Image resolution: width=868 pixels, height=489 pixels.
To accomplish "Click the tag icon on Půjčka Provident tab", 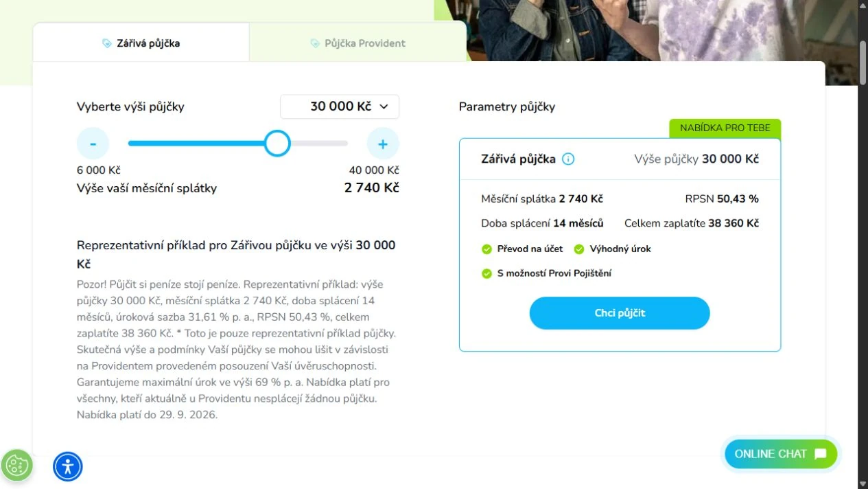I will coord(314,43).
